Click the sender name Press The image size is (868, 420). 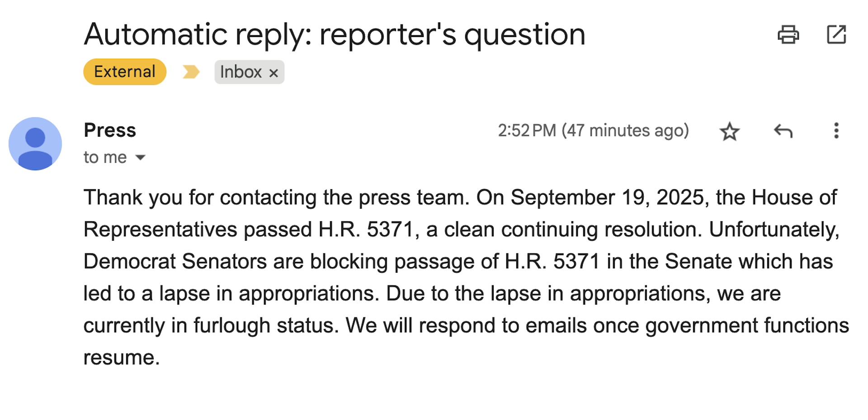pyautogui.click(x=110, y=130)
